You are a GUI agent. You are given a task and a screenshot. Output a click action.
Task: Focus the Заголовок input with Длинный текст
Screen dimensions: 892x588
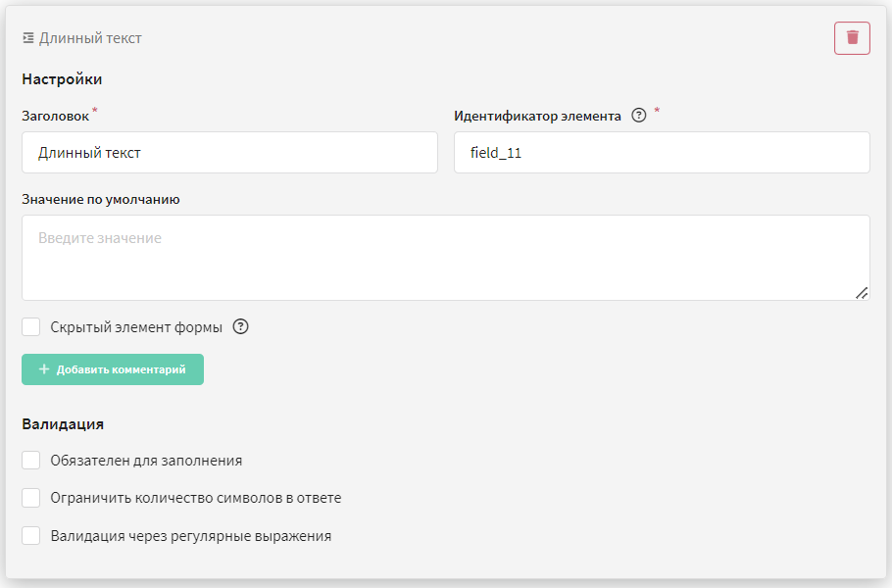(x=229, y=153)
